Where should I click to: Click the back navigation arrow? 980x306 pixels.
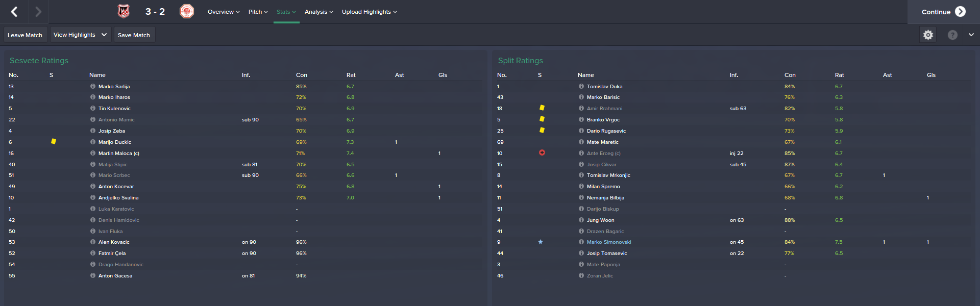pos(14,12)
